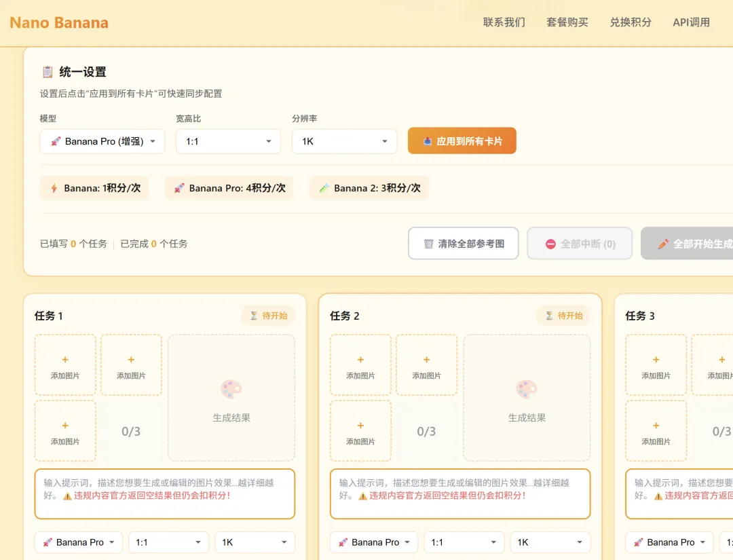Viewport: 733px width, 560px height.
Task: Click the red stop icon in 全部中断
Action: click(x=550, y=244)
